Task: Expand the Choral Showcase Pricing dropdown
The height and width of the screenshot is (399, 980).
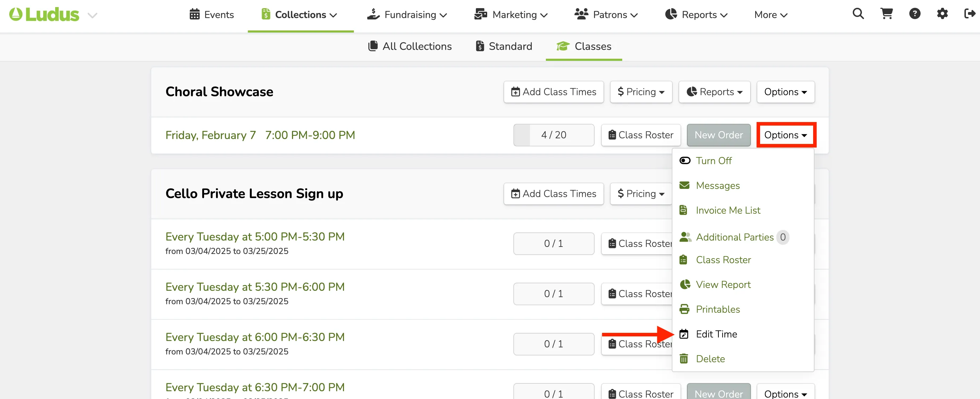Action: [x=641, y=92]
